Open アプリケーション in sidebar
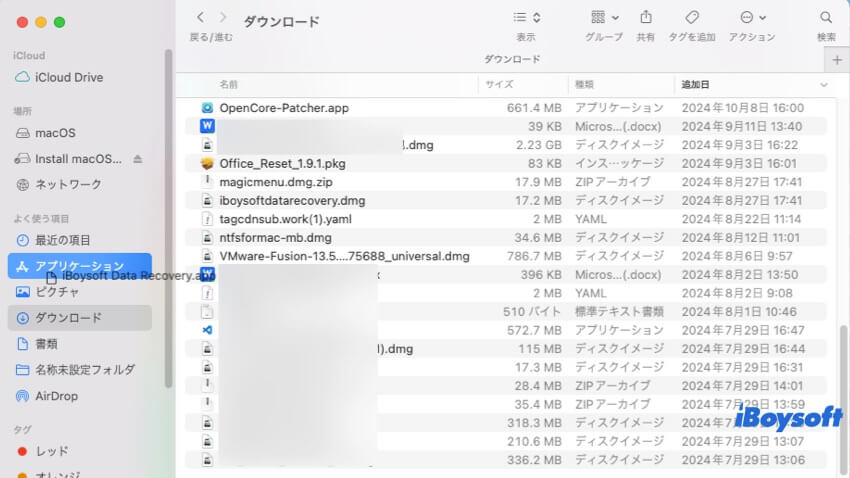The image size is (850, 478). tap(80, 266)
